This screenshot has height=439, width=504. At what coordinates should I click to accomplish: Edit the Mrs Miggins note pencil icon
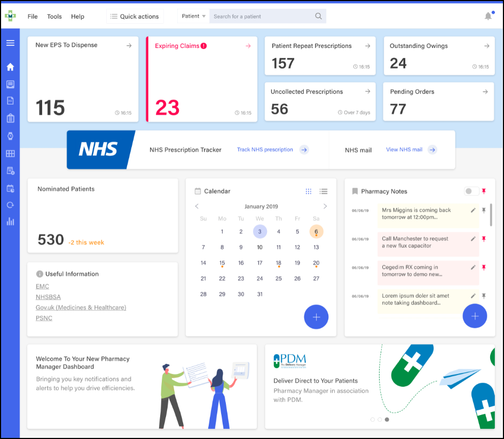pyautogui.click(x=473, y=210)
